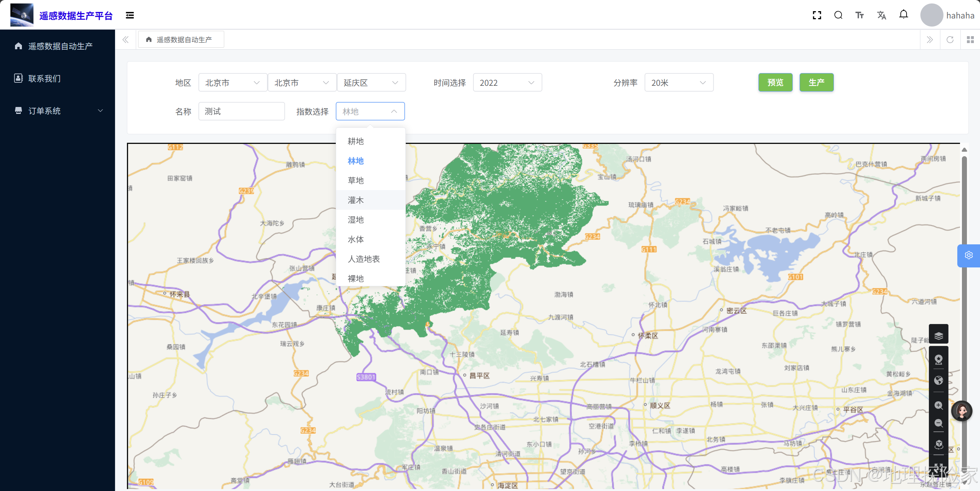Toggle fullscreen mode icon in header
Screen dimensions: 980x491
817,15
